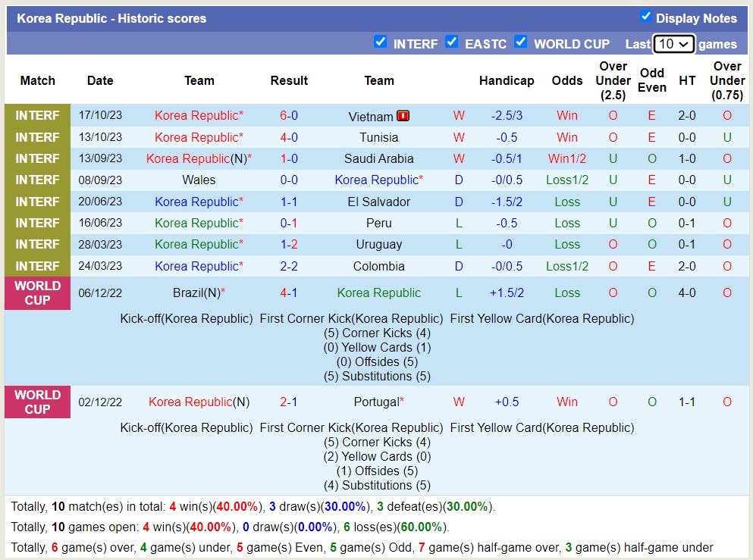Toggle the Display Notes checkbox
753x560 pixels.
click(x=646, y=17)
